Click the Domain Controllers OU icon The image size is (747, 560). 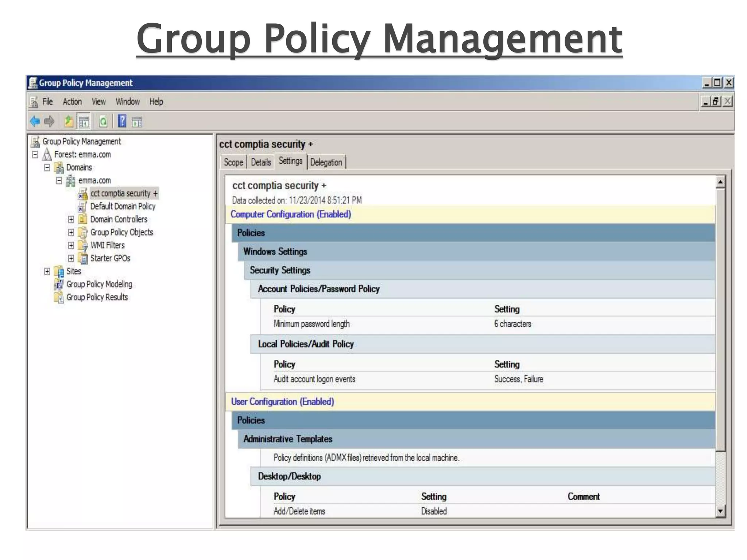pyautogui.click(x=83, y=219)
